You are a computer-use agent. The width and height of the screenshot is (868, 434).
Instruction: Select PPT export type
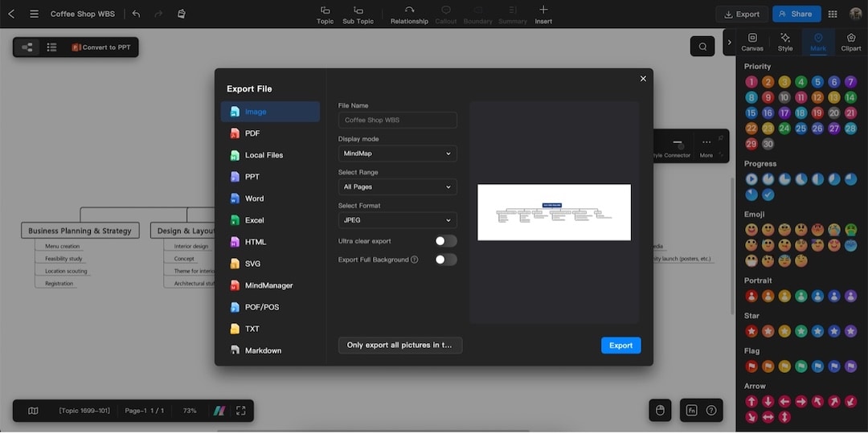(x=270, y=177)
